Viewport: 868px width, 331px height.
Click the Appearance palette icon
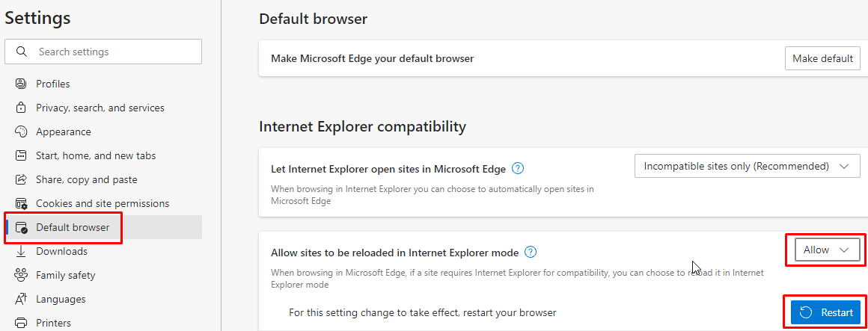[21, 132]
